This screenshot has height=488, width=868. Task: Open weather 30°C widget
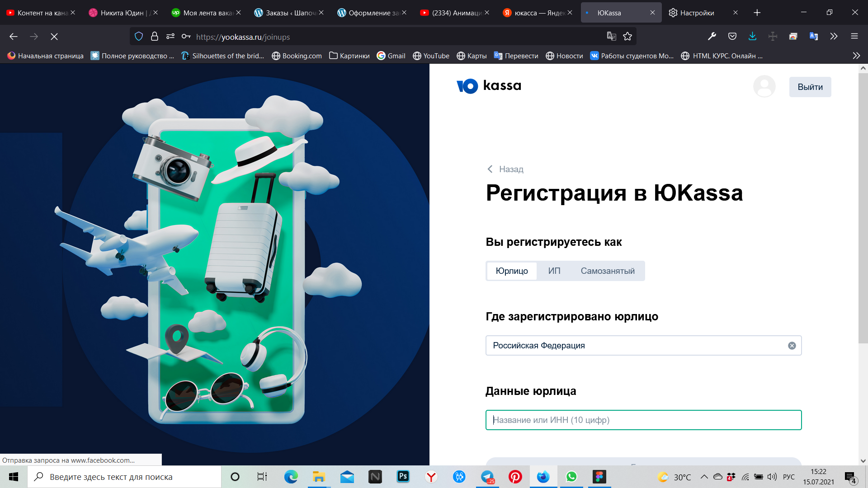[674, 477]
